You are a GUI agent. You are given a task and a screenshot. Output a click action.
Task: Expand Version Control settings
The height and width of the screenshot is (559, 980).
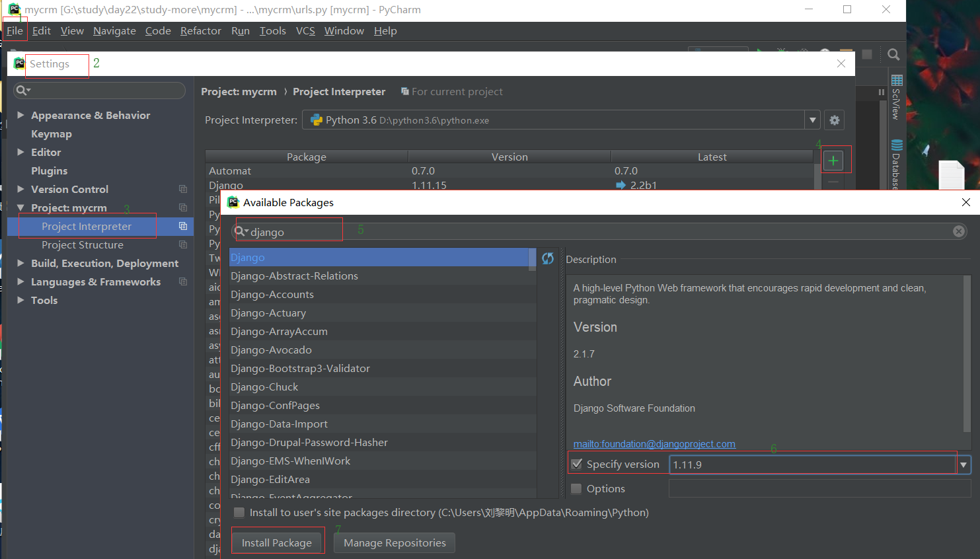pyautogui.click(x=20, y=189)
